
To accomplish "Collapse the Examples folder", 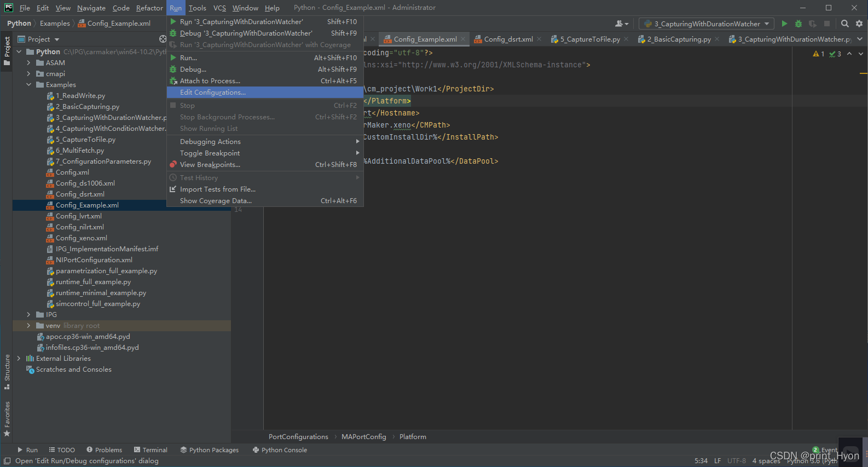I will click(x=29, y=85).
